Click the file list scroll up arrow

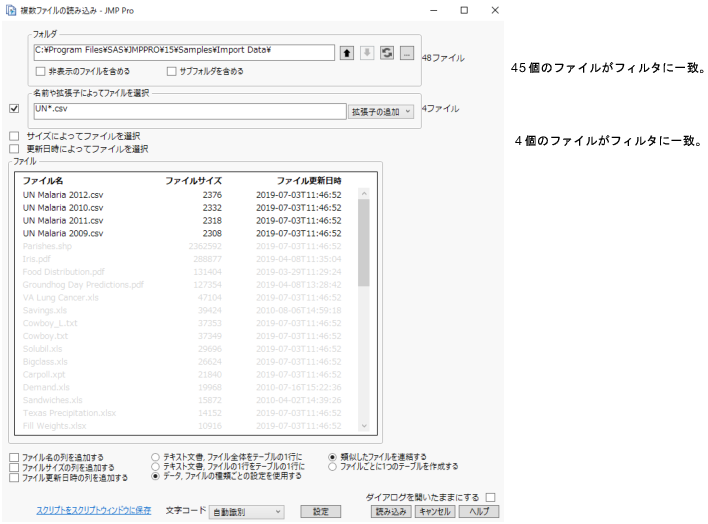point(364,193)
